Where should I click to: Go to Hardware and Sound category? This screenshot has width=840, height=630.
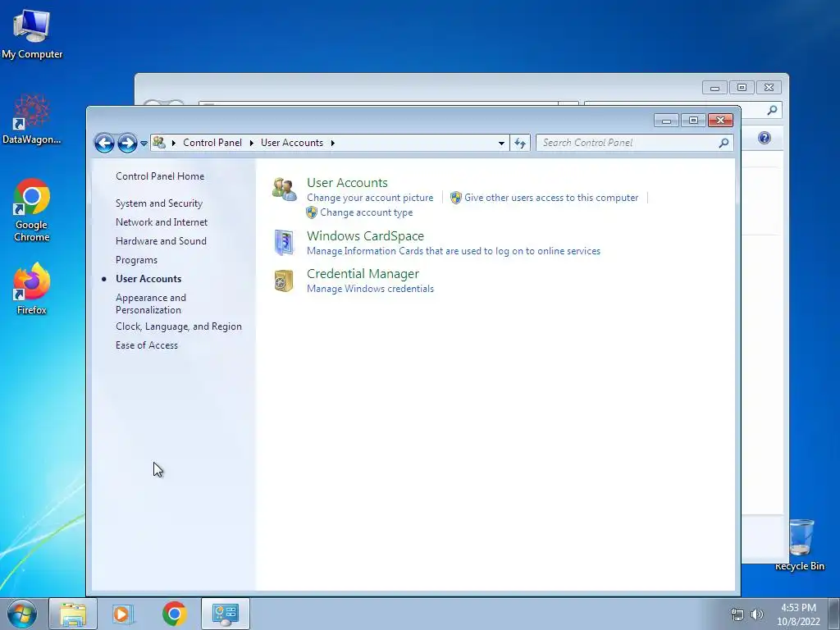pyautogui.click(x=161, y=241)
